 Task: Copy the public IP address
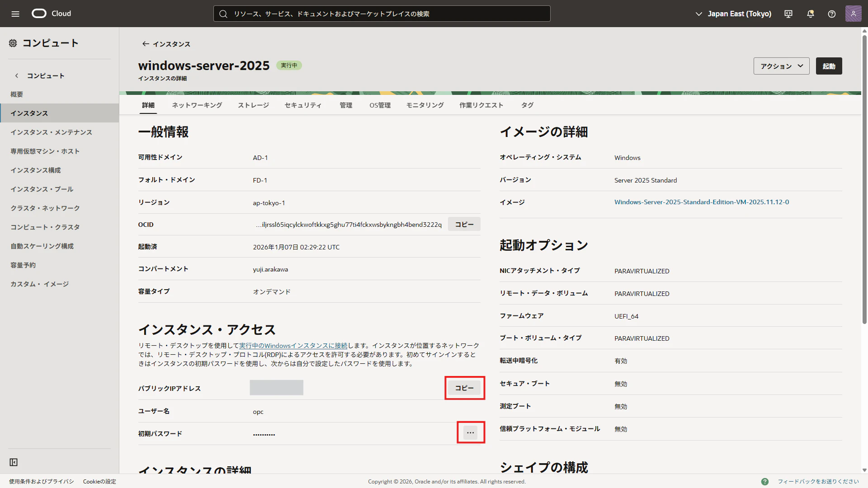click(464, 388)
